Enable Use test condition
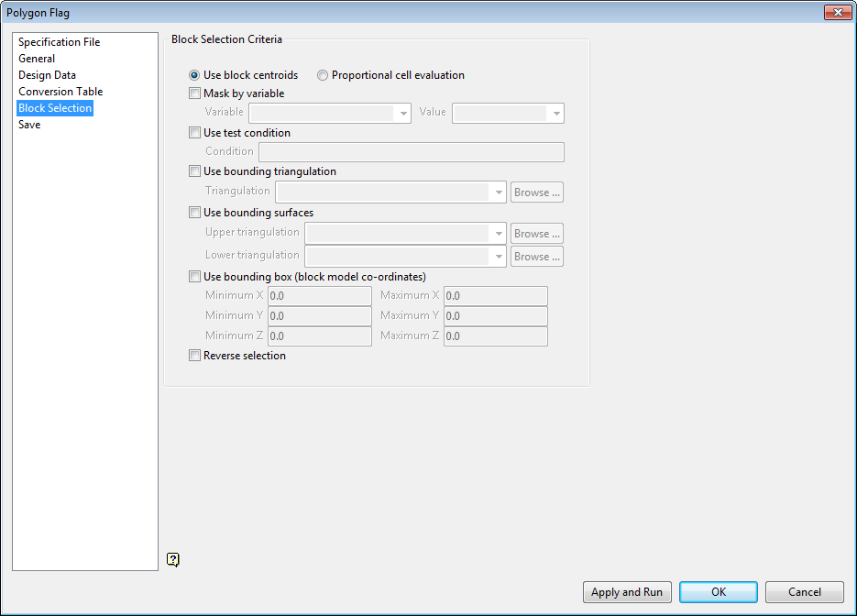The width and height of the screenshot is (857, 616). click(x=194, y=132)
